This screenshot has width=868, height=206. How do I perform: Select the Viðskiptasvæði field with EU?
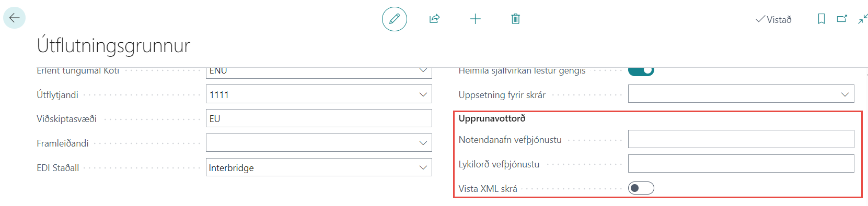pyautogui.click(x=319, y=118)
